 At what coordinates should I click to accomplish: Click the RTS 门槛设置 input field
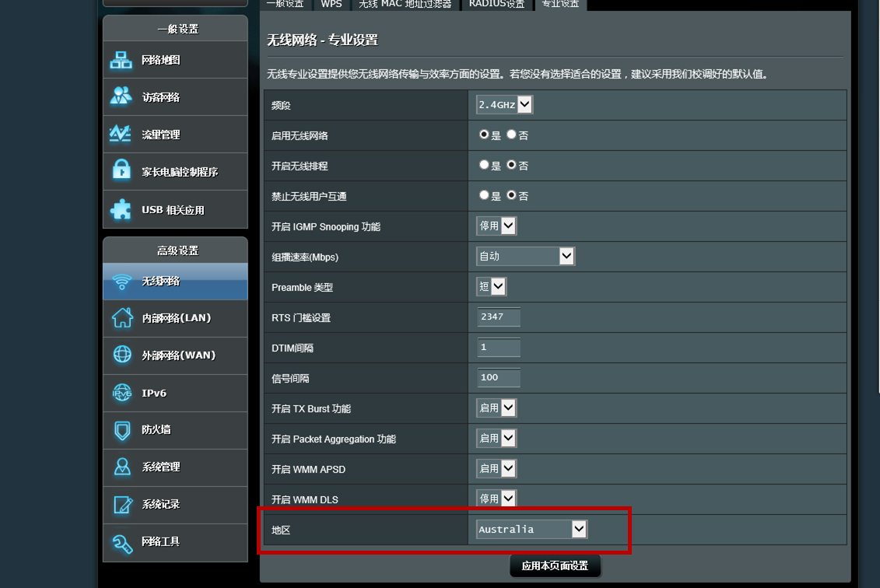click(498, 317)
